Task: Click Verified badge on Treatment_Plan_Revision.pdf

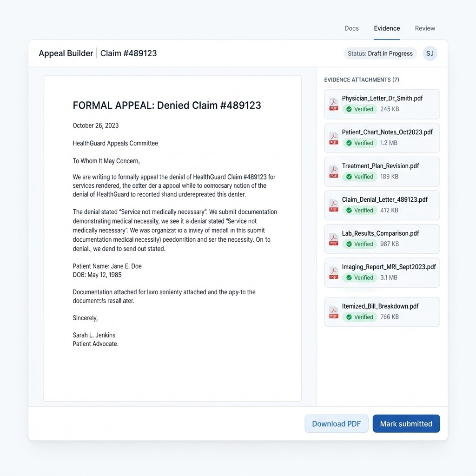Action: tap(360, 176)
